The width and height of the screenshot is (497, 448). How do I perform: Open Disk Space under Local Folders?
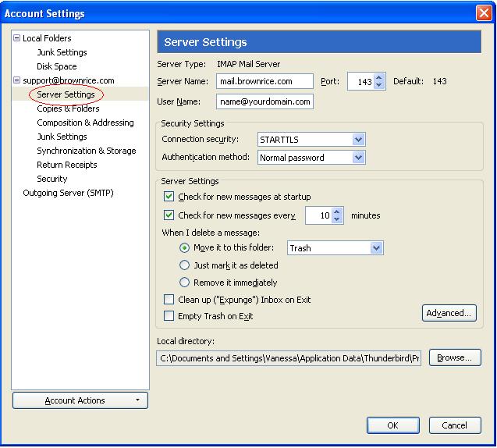pos(57,66)
